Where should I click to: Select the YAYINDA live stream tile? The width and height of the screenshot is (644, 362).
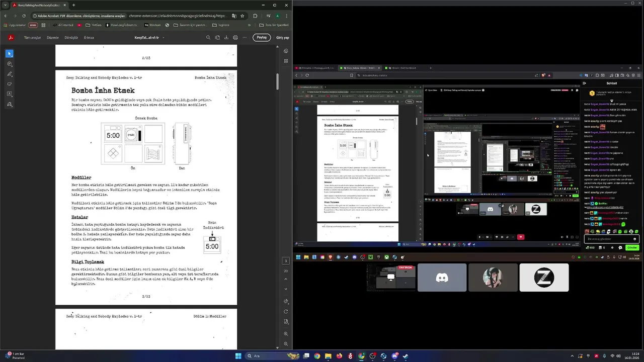(x=391, y=278)
